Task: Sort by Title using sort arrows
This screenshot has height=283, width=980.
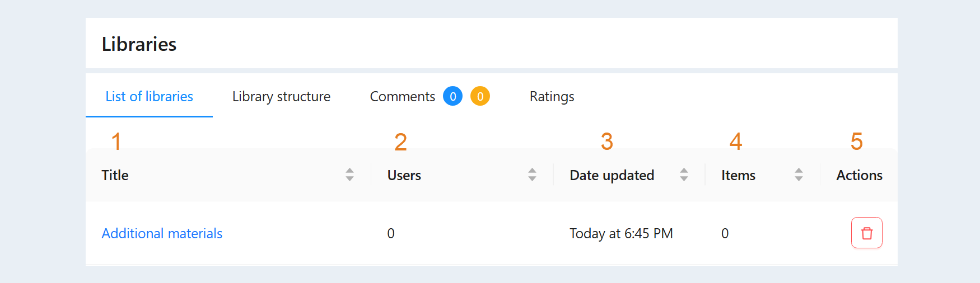Action: tap(349, 174)
